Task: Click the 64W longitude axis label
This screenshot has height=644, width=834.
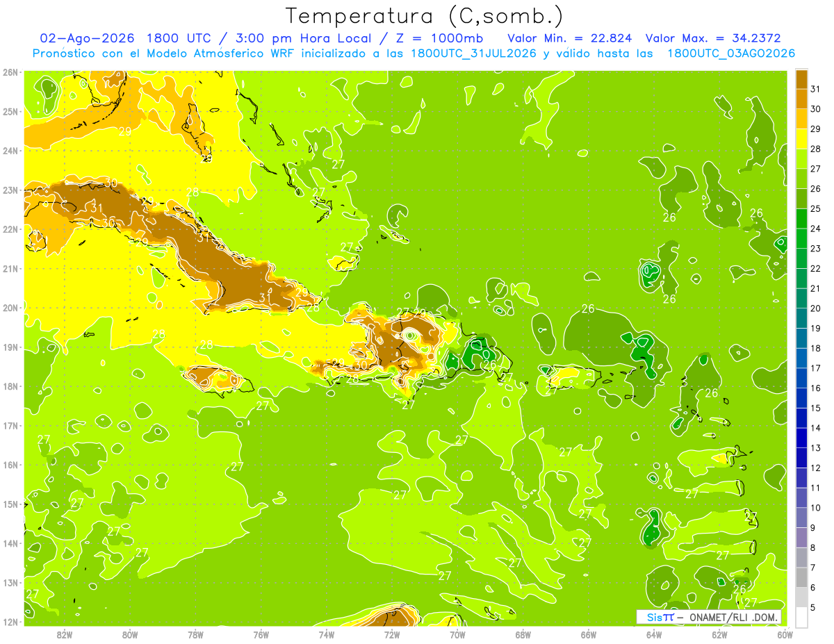Action: (654, 634)
